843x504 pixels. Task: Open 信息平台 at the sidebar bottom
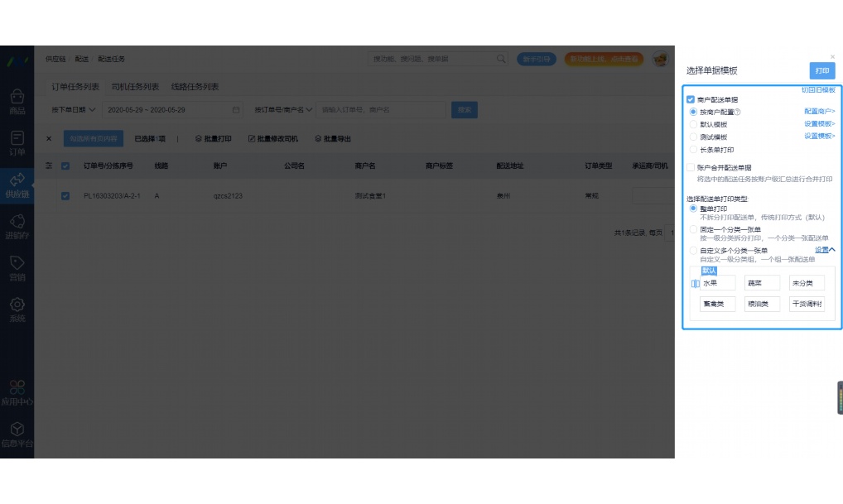coord(17,434)
